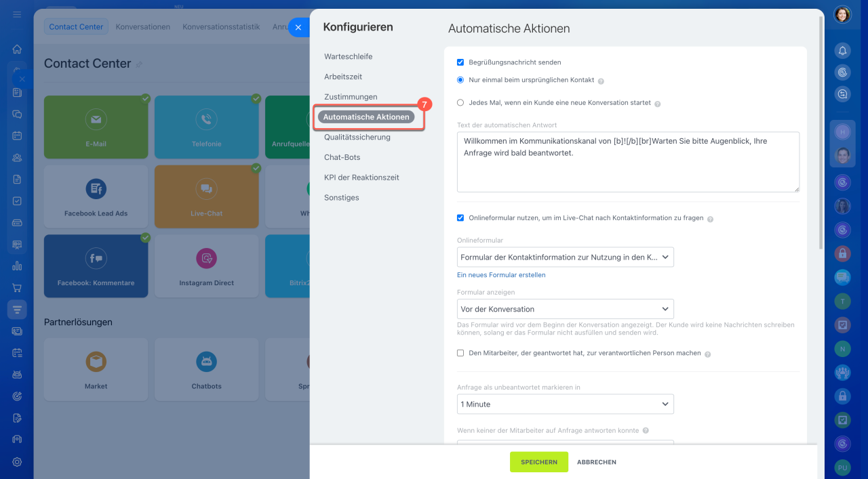868x479 pixels.
Task: Open the 'PU' avatar in right sidebar
Action: pos(842,467)
